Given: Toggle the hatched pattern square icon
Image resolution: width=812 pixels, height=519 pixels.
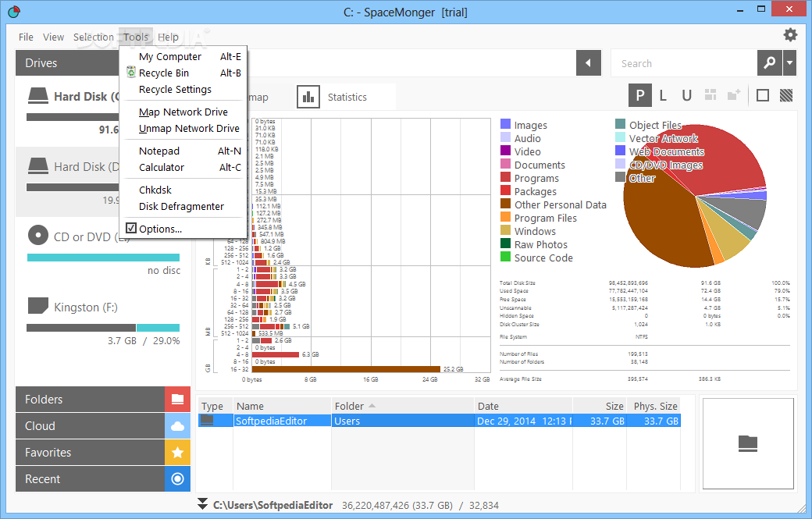Looking at the screenshot, I should coord(786,95).
